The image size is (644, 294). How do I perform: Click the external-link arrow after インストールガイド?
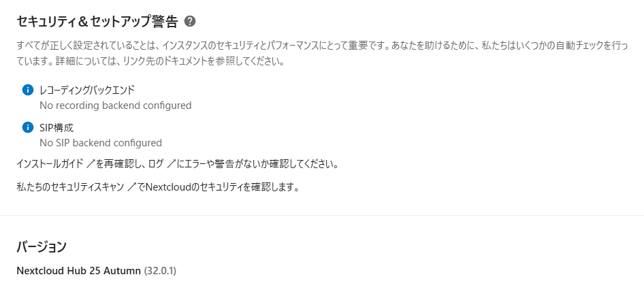[x=90, y=165]
